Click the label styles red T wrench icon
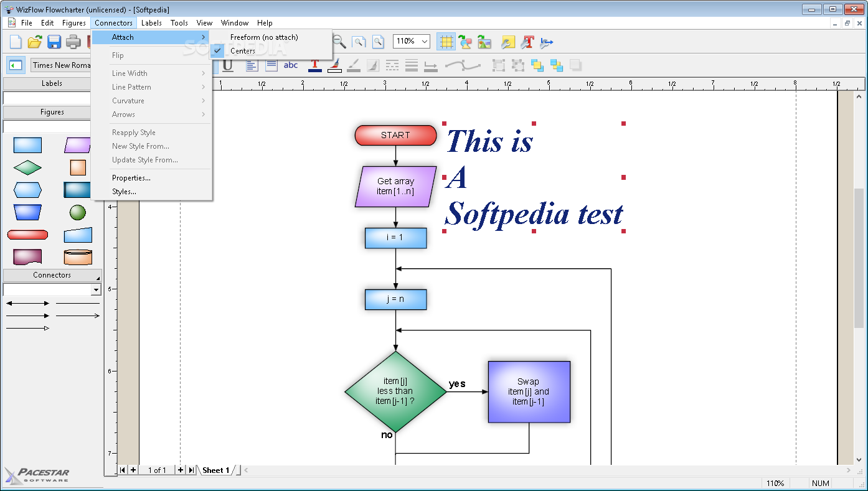This screenshot has height=491, width=868. [x=528, y=42]
